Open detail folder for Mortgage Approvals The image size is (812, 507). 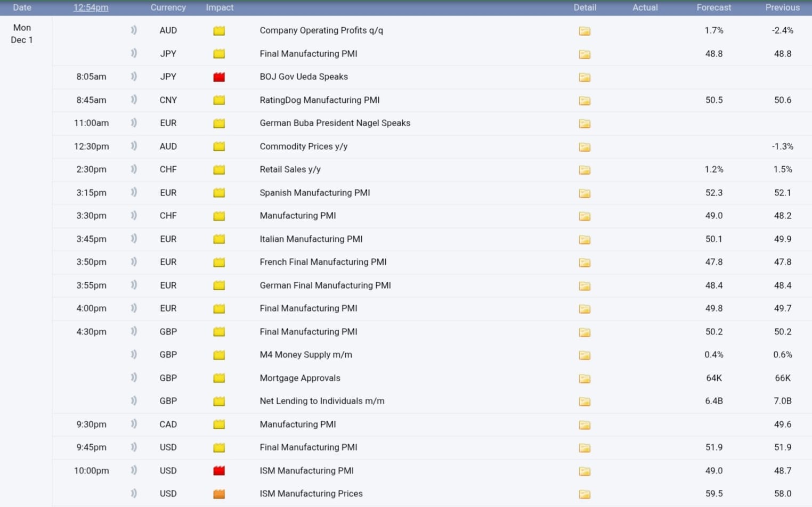pos(584,379)
